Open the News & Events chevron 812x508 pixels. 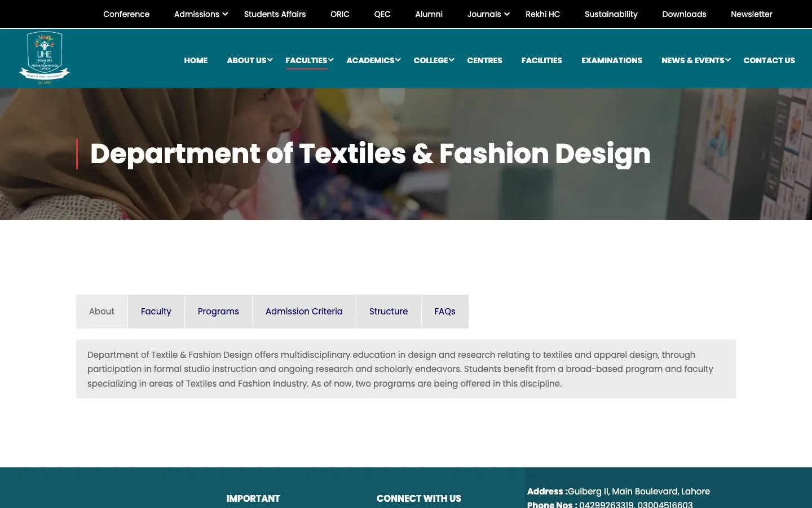(x=728, y=60)
